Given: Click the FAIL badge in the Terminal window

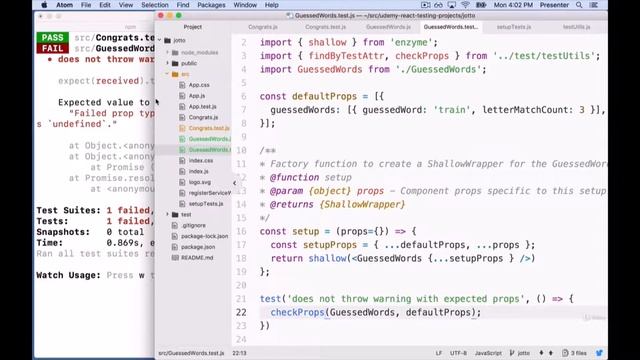Looking at the screenshot, I should tap(52, 48).
